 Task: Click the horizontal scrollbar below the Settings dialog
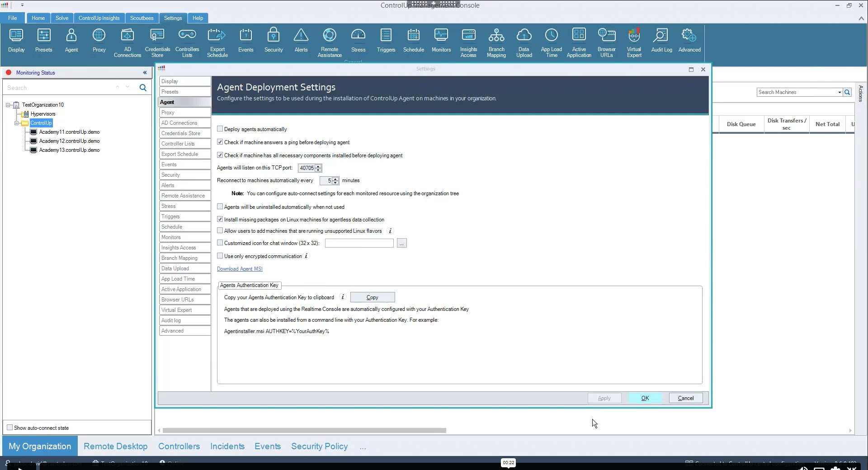point(304,430)
